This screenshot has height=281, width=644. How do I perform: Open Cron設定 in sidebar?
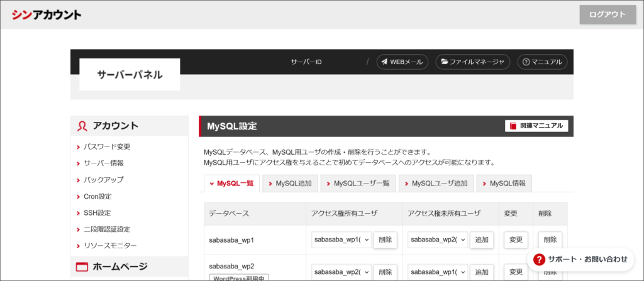(x=97, y=196)
